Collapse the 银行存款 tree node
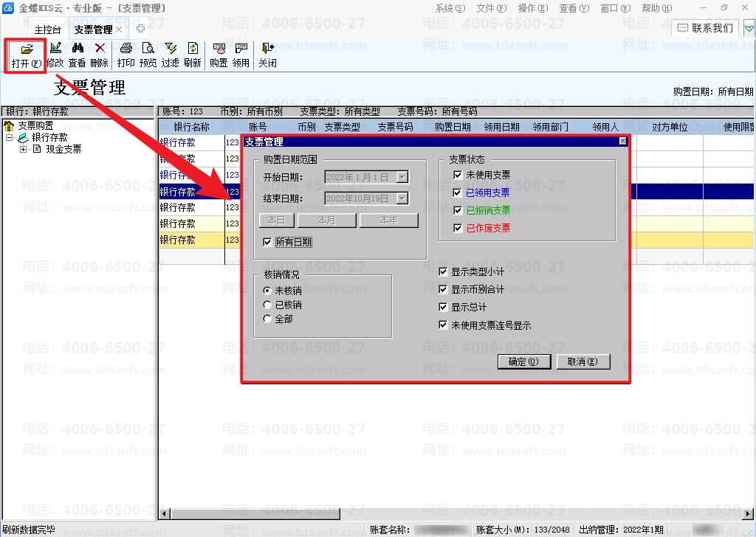This screenshot has width=756, height=537. click(x=9, y=138)
